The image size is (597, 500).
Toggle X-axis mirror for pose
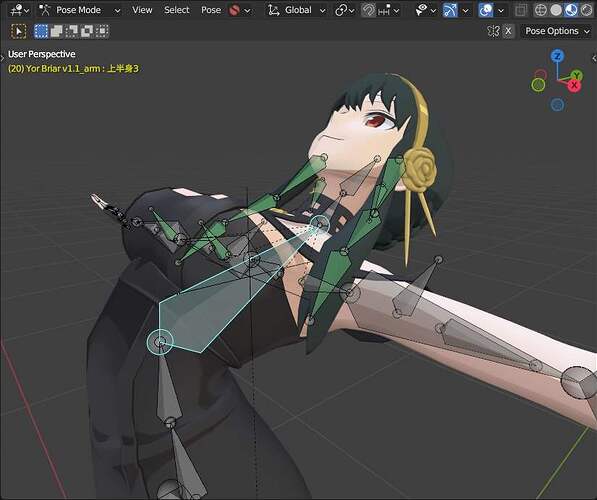point(508,31)
